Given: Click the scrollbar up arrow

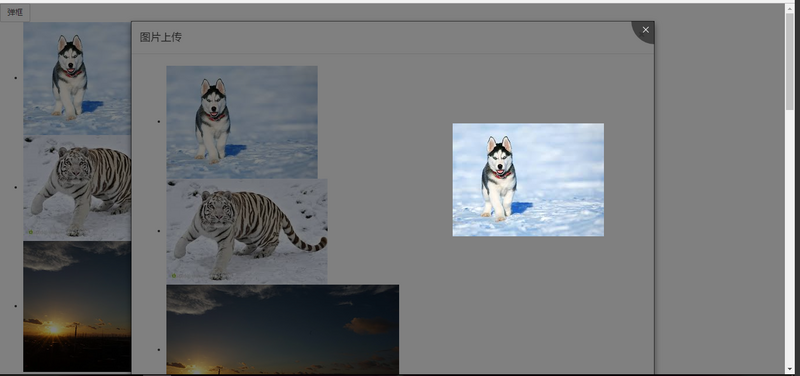Looking at the screenshot, I should pyautogui.click(x=790, y=7).
